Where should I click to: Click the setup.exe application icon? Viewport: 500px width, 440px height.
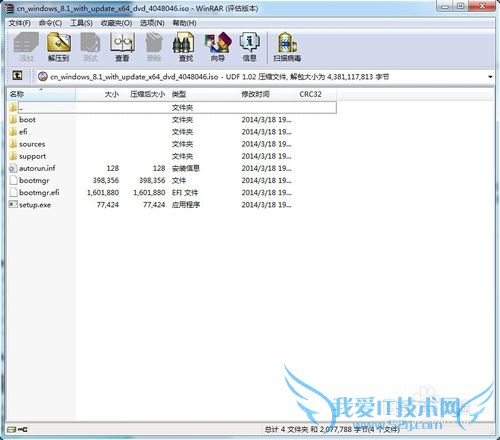pyautogui.click(x=13, y=204)
